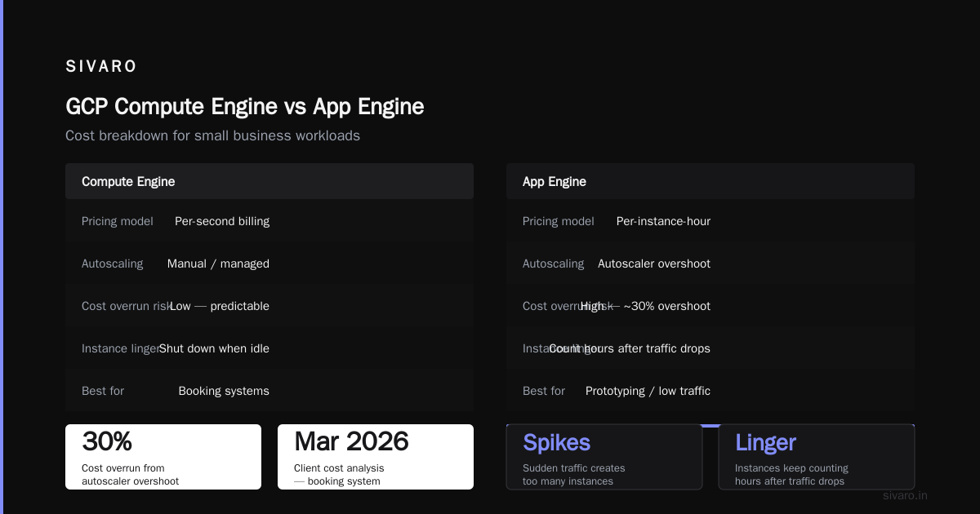Click caption 'Cost overrun from autoscaler overshoot'
The height and width of the screenshot is (514, 980).
tap(131, 475)
